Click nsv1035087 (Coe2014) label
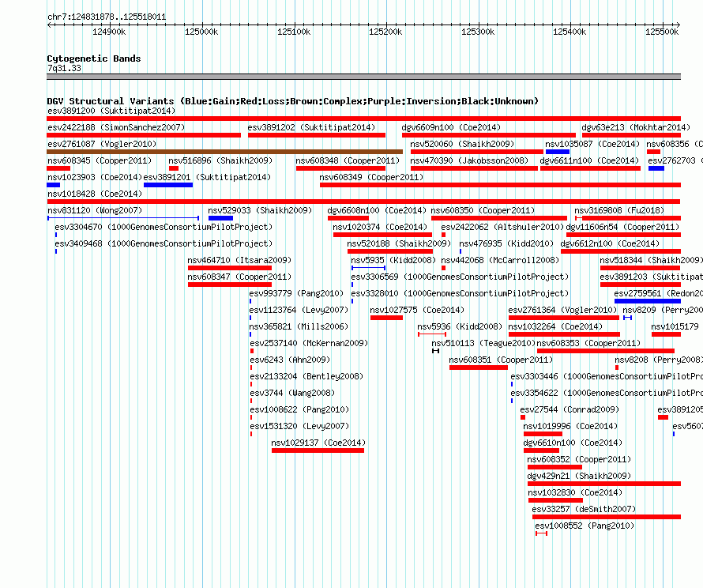This screenshot has width=703, height=588. [592, 144]
